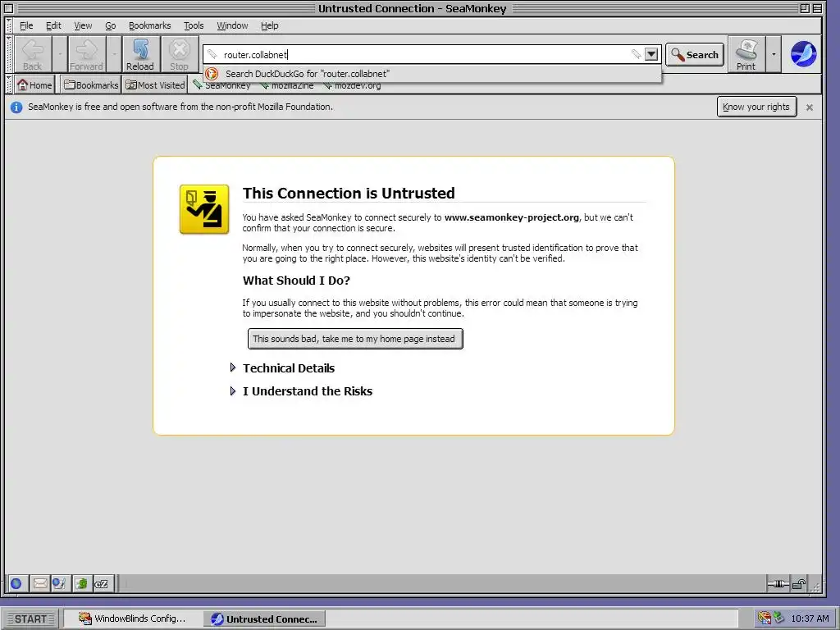Open the URL bar history dropdown
The image size is (840, 630).
click(651, 54)
